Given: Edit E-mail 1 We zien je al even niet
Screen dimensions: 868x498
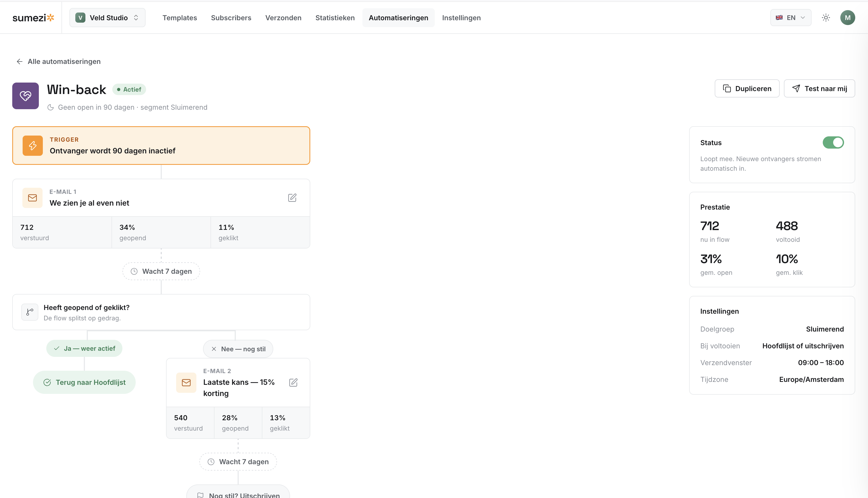Looking at the screenshot, I should [x=292, y=198].
